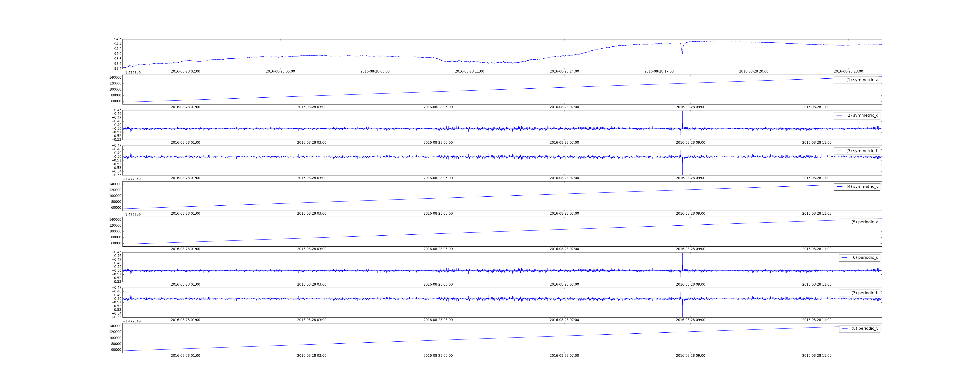This screenshot has width=980, height=392.
Task: Click the "(7) periodic_h" legend entry
Action: [x=859, y=293]
